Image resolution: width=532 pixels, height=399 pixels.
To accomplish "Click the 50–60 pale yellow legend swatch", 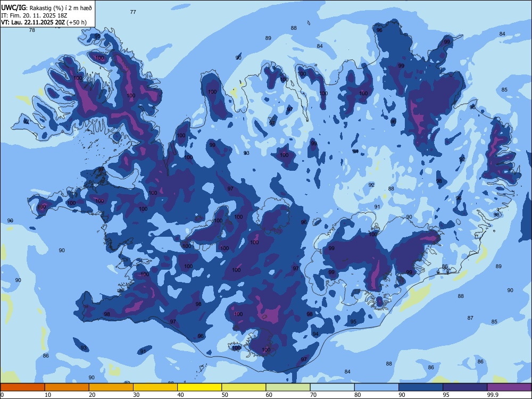I will [244, 387].
